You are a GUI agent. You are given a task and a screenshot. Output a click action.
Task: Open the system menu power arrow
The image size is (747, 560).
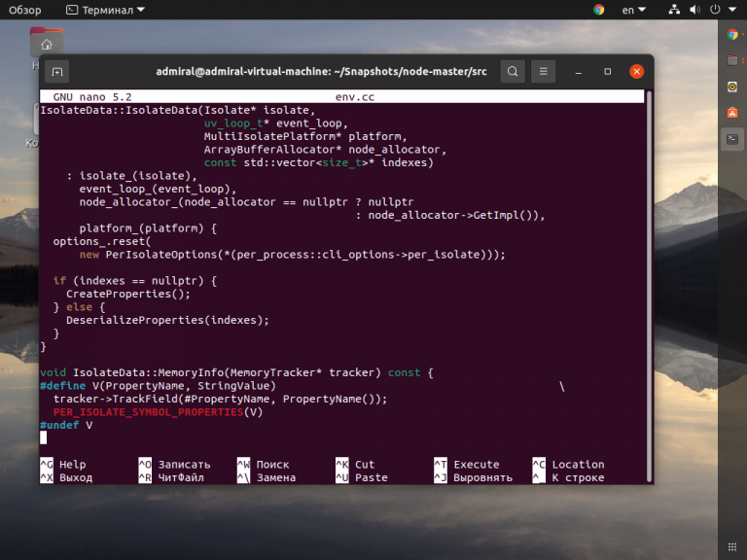(732, 10)
